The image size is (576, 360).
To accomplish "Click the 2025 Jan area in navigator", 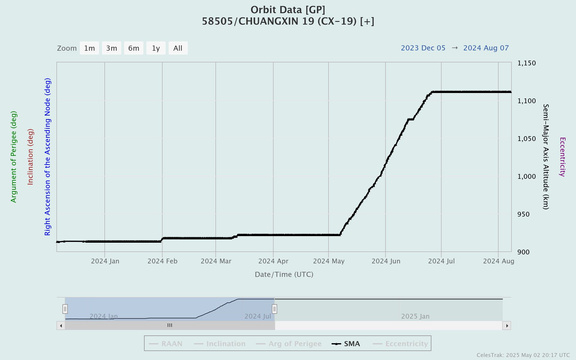I will point(415,316).
